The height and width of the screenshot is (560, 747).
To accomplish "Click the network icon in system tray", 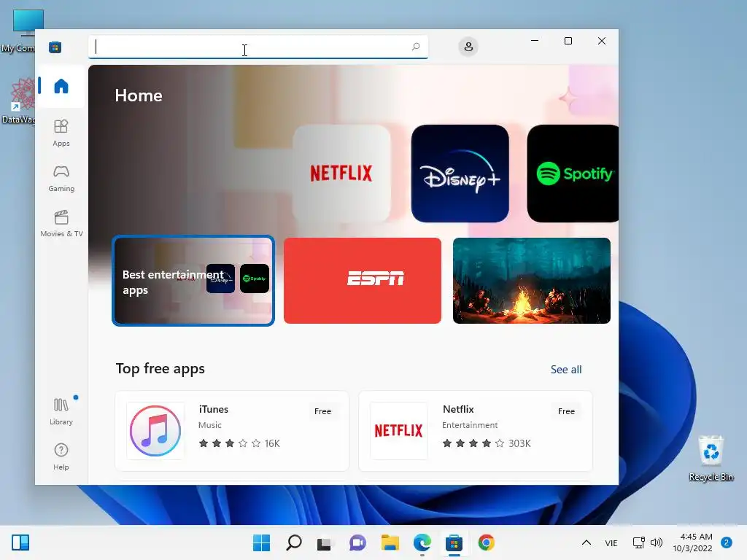I will point(639,542).
